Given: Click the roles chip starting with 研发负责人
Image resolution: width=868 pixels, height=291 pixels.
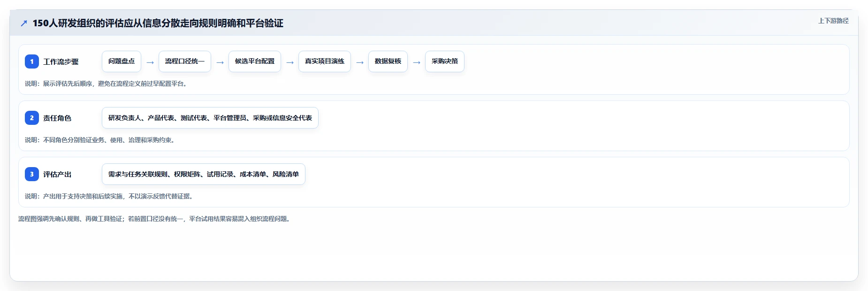Looking at the screenshot, I should tap(210, 118).
